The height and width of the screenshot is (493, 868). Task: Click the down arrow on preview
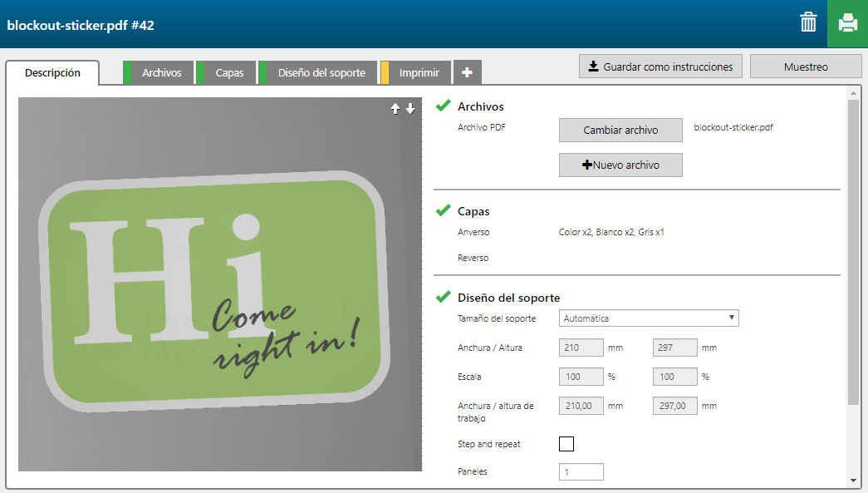click(410, 109)
